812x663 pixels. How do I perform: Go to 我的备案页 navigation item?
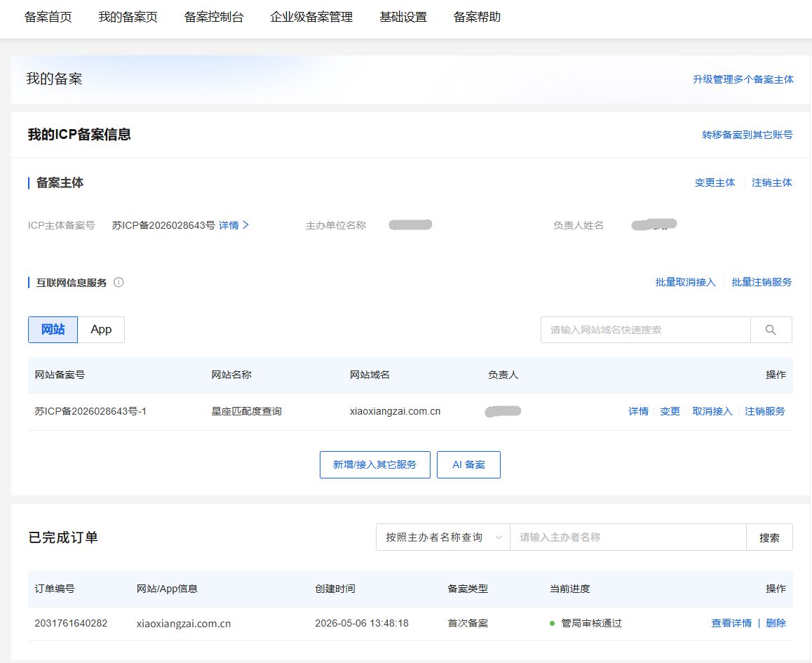(x=128, y=17)
